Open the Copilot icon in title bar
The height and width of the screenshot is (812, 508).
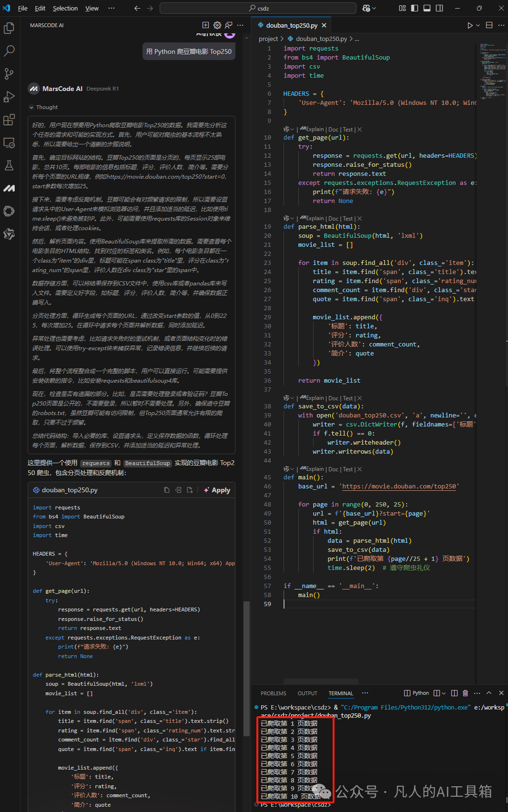click(366, 8)
